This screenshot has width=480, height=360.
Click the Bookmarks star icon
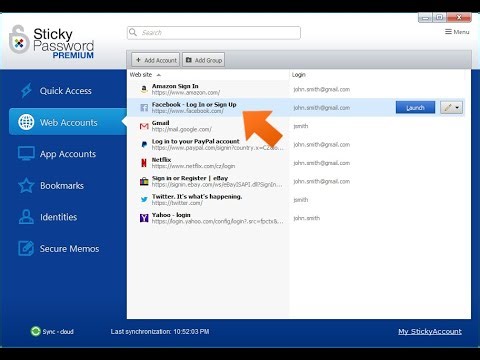click(26, 185)
